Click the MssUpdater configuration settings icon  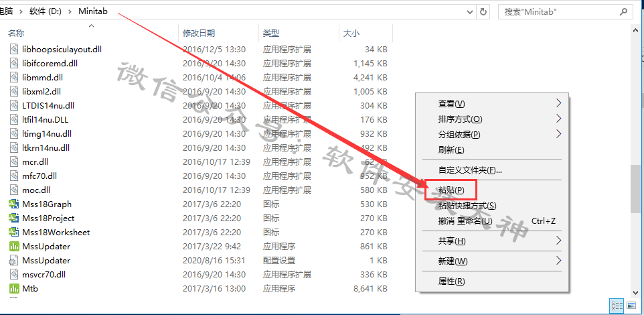click(x=14, y=260)
